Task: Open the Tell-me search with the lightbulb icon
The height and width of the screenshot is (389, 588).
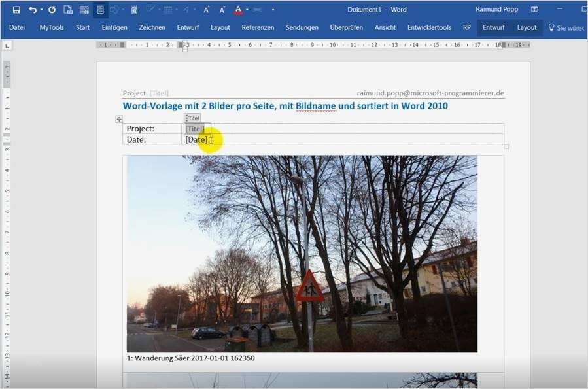Action: tap(553, 27)
